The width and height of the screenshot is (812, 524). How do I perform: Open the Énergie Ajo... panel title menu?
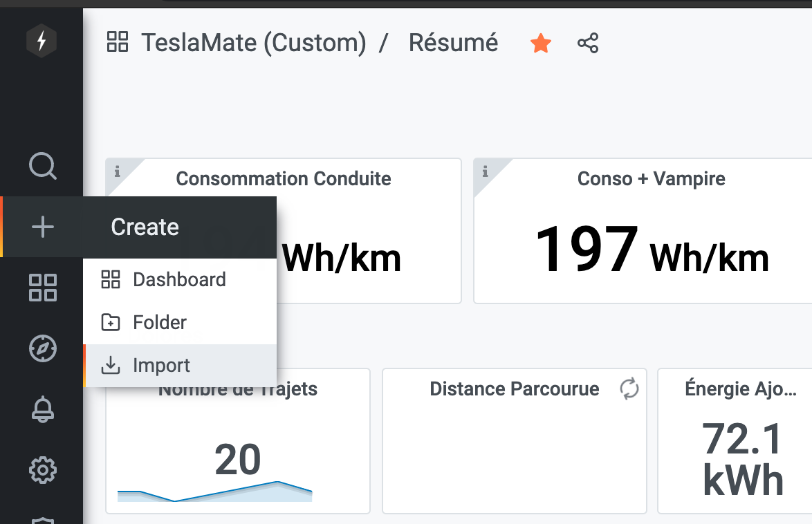pos(741,389)
